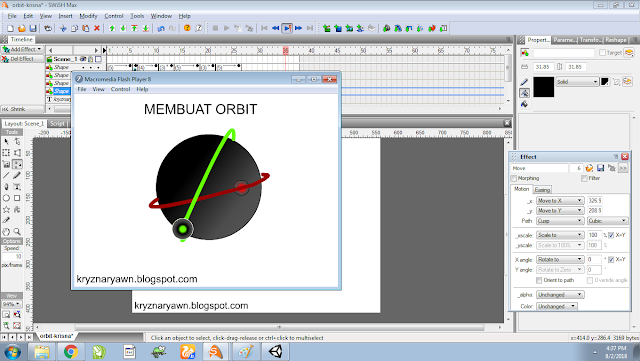Switch to the Reshape panel tab
The height and width of the screenshot is (361, 640).
pos(616,40)
